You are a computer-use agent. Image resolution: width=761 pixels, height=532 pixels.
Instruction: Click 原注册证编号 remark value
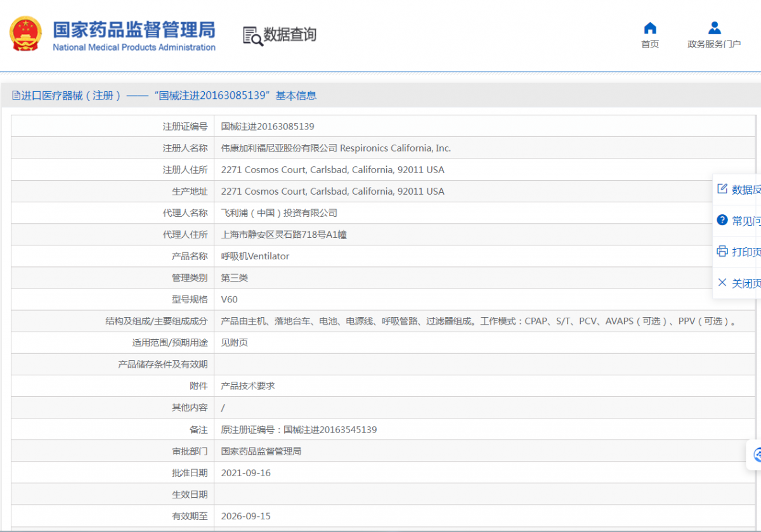[299, 430]
